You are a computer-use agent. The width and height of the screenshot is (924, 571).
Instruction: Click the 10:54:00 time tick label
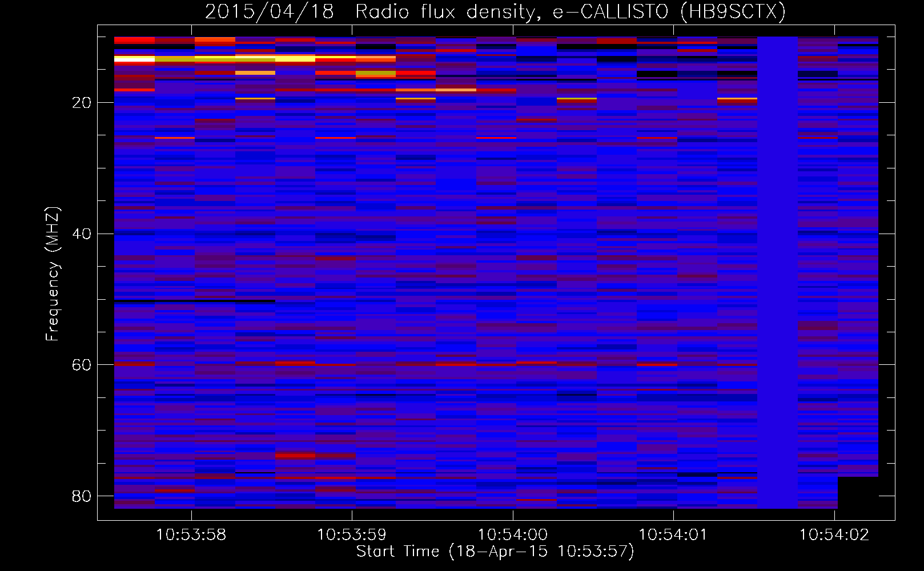[513, 535]
